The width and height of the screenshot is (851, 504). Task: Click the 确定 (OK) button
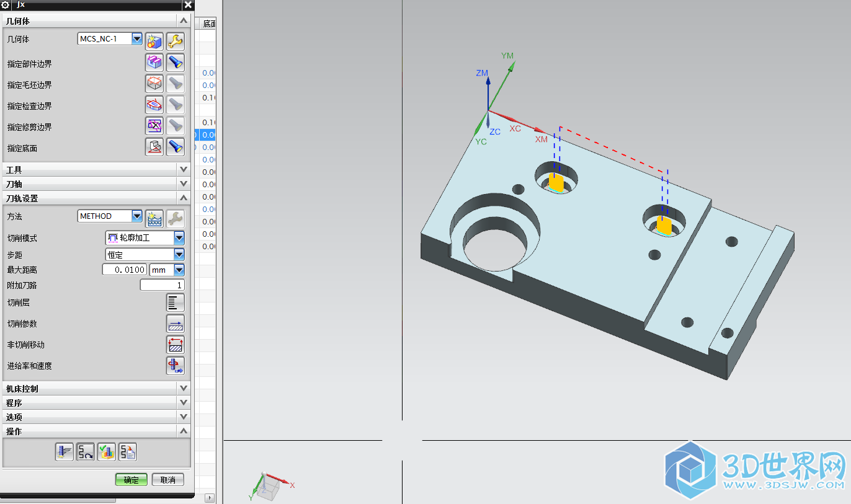point(131,480)
